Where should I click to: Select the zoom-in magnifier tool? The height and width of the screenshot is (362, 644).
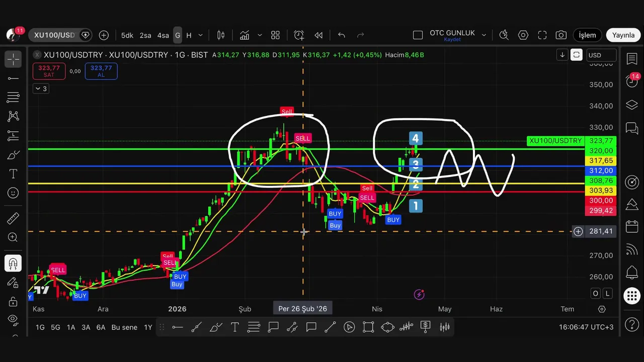tap(13, 237)
